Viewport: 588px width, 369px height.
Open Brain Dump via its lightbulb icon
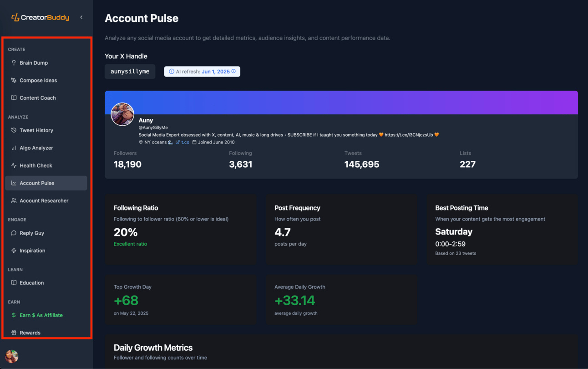click(14, 63)
